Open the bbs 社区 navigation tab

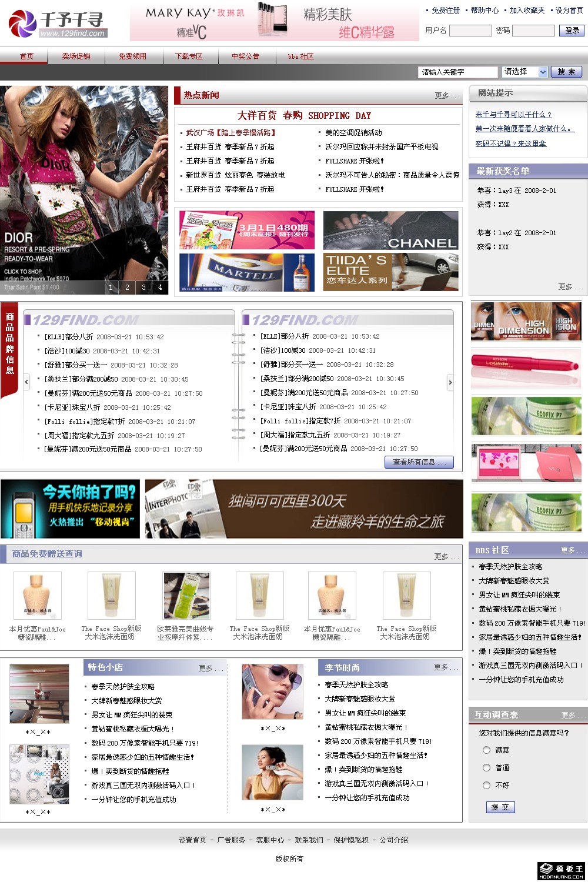(x=300, y=56)
